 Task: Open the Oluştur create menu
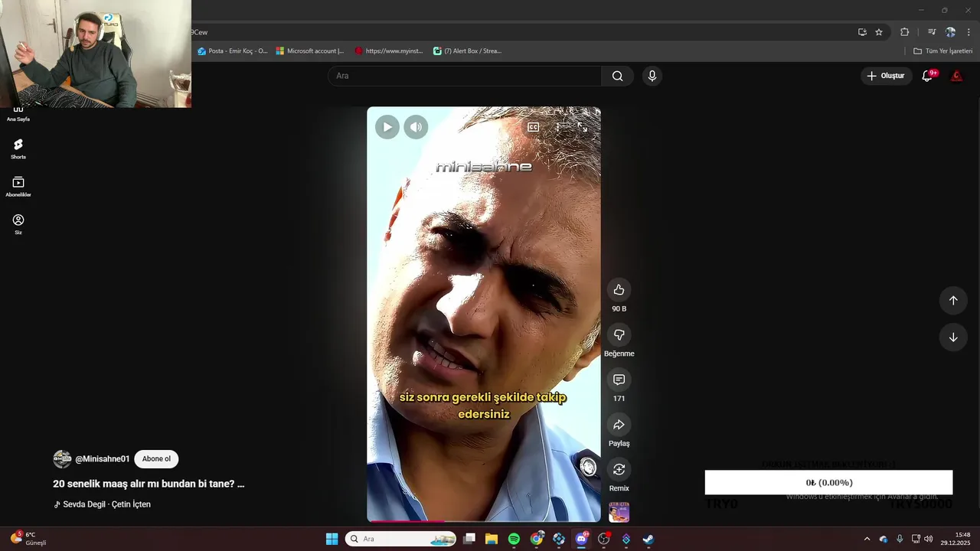pos(886,76)
